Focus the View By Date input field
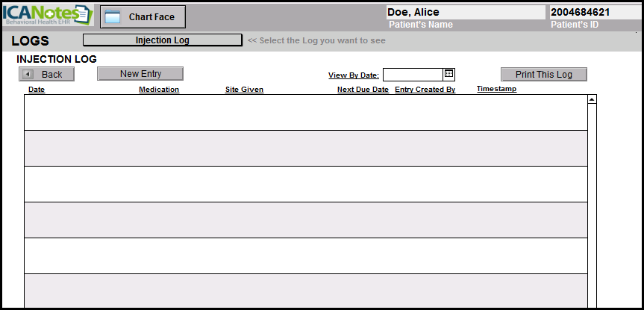644x310 pixels. coord(413,74)
